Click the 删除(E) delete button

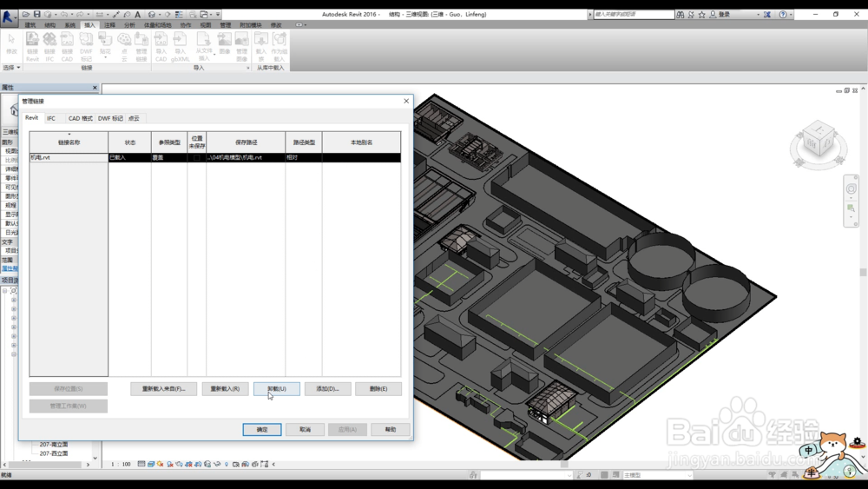coord(378,389)
